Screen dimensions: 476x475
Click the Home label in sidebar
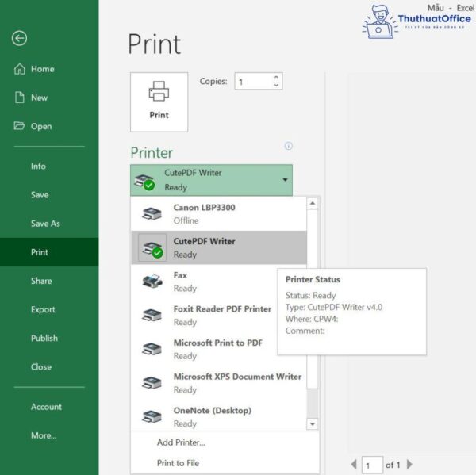43,69
